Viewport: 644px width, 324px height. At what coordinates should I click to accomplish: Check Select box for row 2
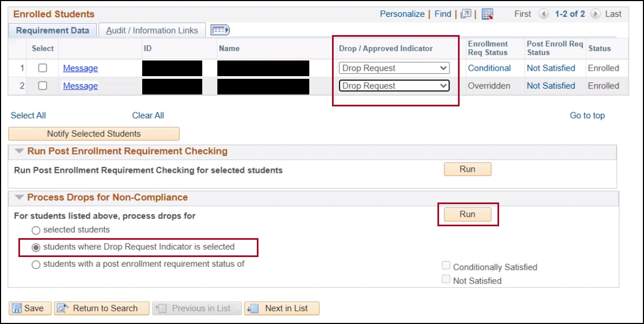click(43, 86)
